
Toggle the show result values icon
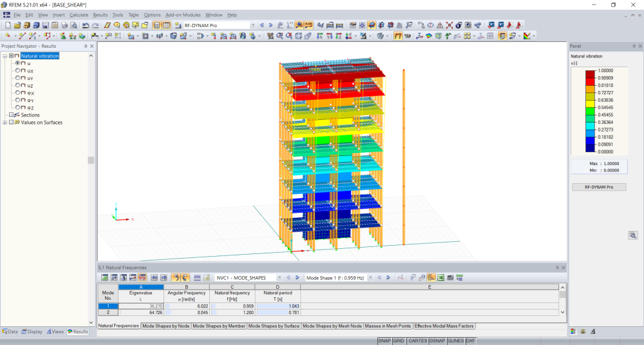coord(309,26)
